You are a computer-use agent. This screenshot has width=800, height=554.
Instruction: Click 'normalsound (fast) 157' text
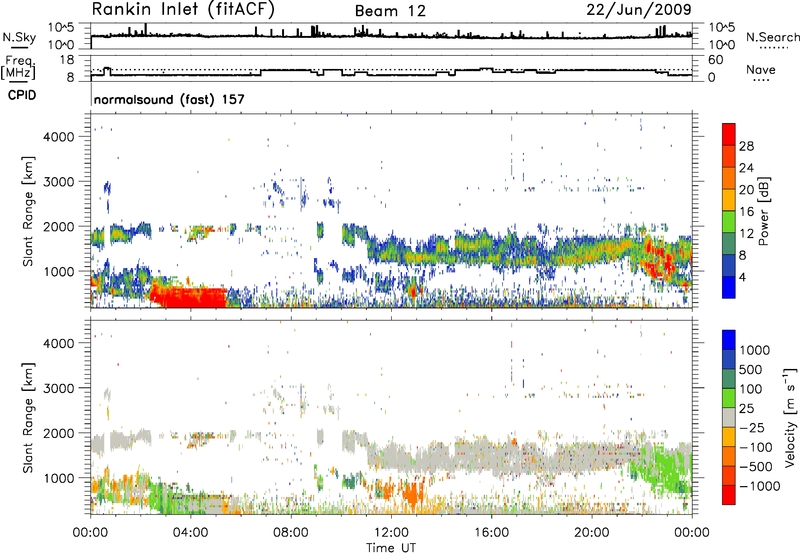[169, 99]
